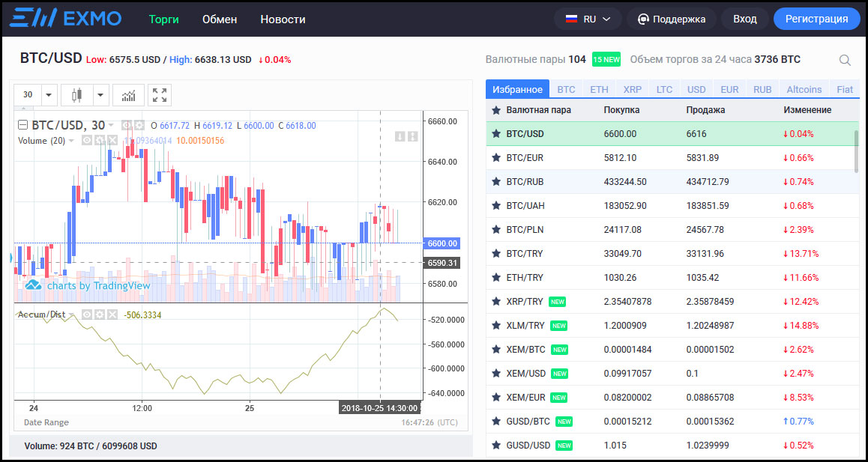Open settings gear for the Volume indicator
This screenshot has height=462, width=868.
[x=99, y=140]
